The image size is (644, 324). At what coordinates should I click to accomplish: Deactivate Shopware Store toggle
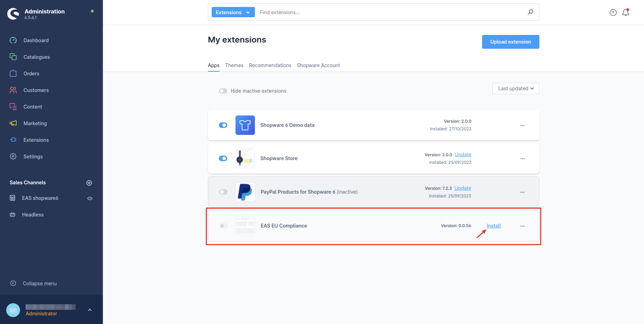pyautogui.click(x=223, y=158)
